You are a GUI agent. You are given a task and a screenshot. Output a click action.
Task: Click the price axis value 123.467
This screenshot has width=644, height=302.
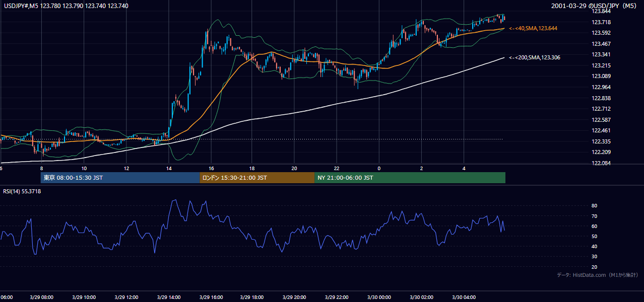pos(601,44)
